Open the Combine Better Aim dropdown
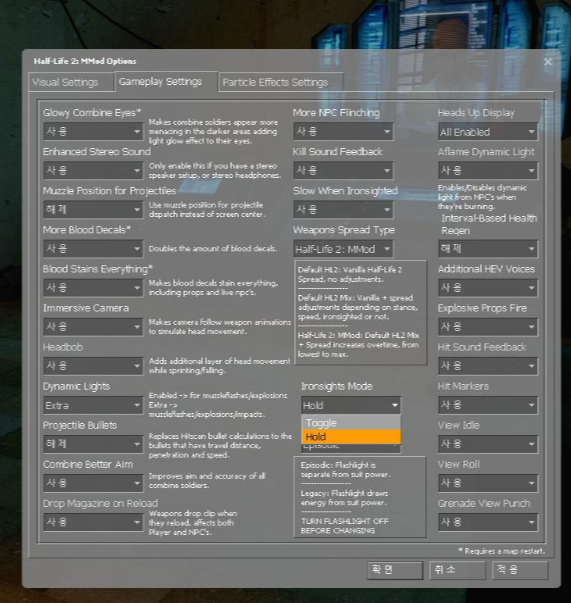571x603 pixels. pyautogui.click(x=93, y=483)
